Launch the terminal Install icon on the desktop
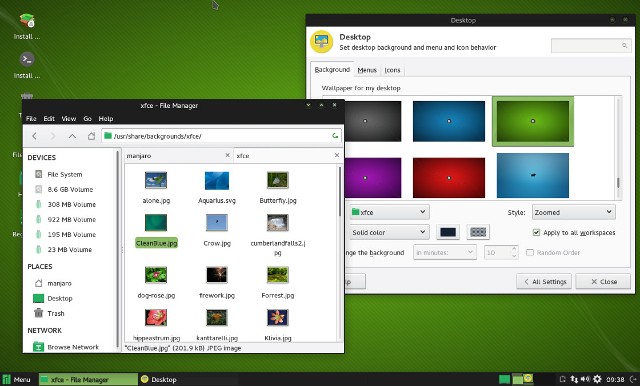 click(27, 60)
